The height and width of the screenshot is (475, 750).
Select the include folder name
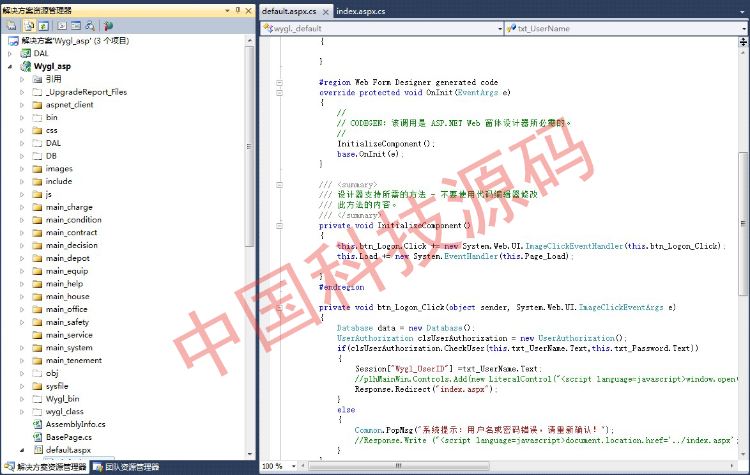point(59,181)
